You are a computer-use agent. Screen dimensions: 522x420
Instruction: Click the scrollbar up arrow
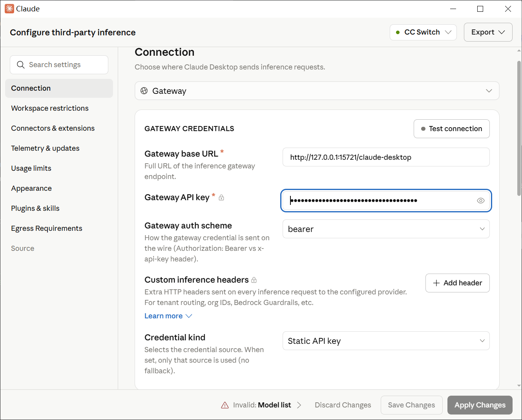[519, 51]
